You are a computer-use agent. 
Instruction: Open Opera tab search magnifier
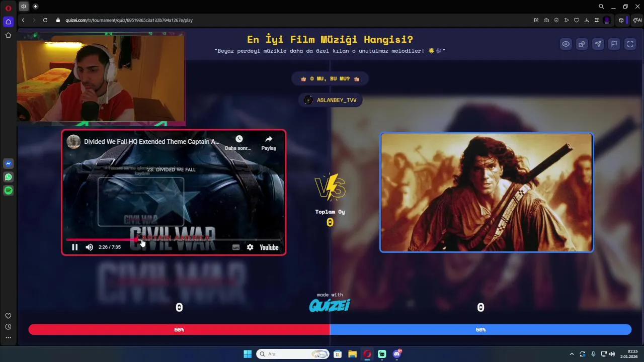(601, 7)
